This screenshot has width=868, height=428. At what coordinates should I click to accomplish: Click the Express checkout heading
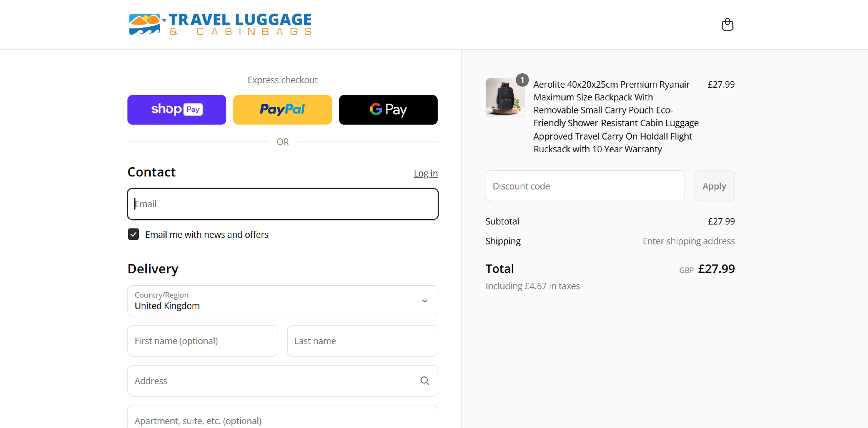click(x=282, y=80)
